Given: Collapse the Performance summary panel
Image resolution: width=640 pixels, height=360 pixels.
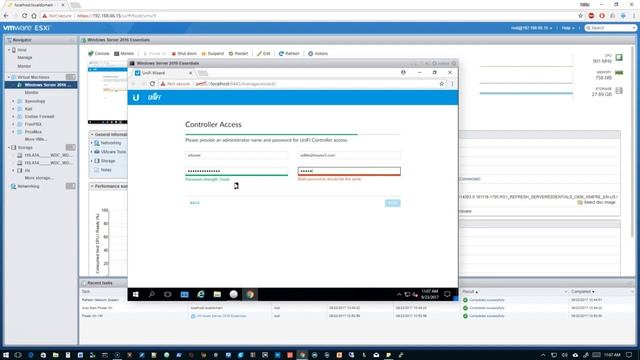Looking at the screenshot, I should (92, 186).
